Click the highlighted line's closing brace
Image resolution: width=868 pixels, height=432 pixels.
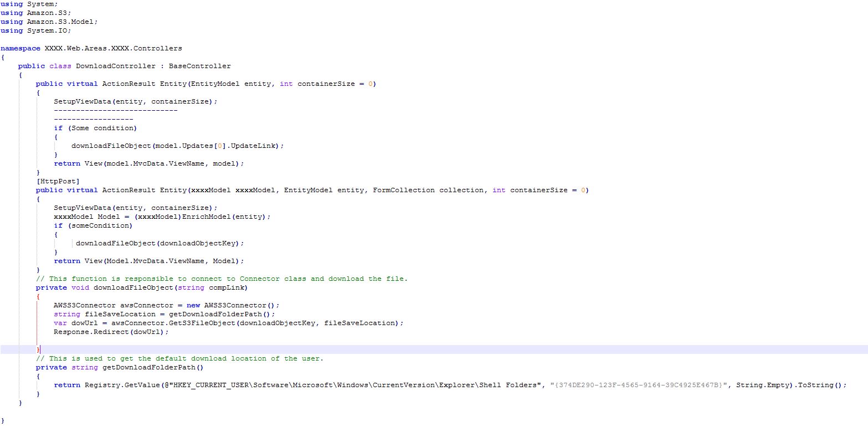38,349
